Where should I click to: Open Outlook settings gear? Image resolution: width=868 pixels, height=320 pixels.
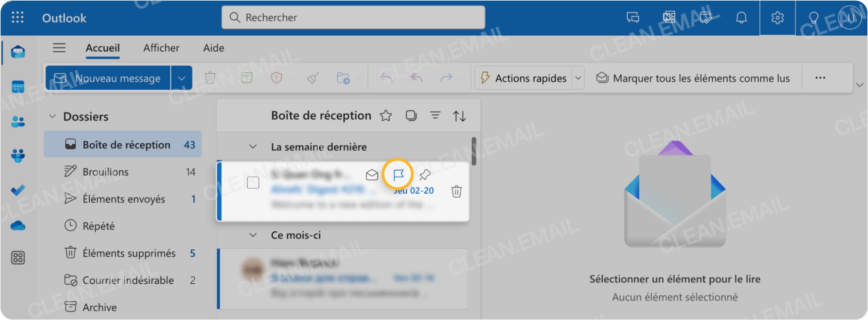(x=777, y=18)
